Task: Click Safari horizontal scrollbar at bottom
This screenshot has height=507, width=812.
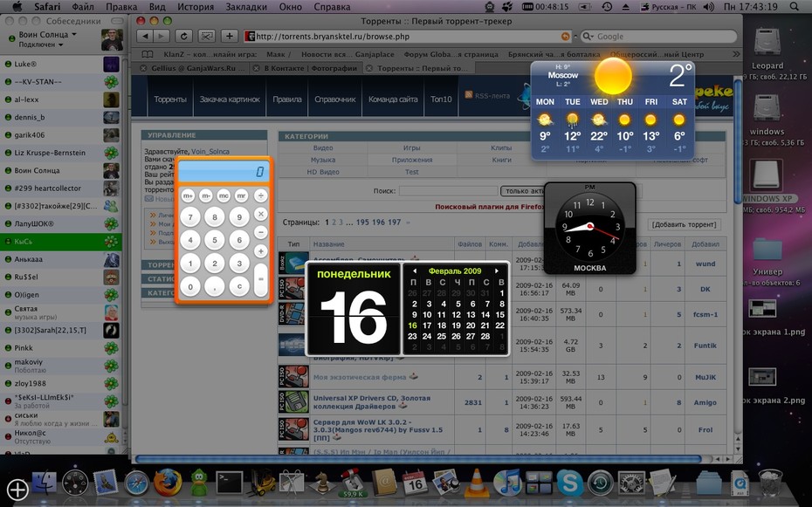Action: click(x=418, y=459)
